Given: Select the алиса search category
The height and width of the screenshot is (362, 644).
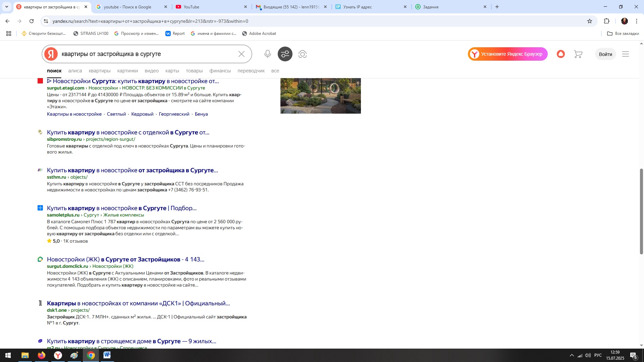Looking at the screenshot, I should tap(75, 71).
